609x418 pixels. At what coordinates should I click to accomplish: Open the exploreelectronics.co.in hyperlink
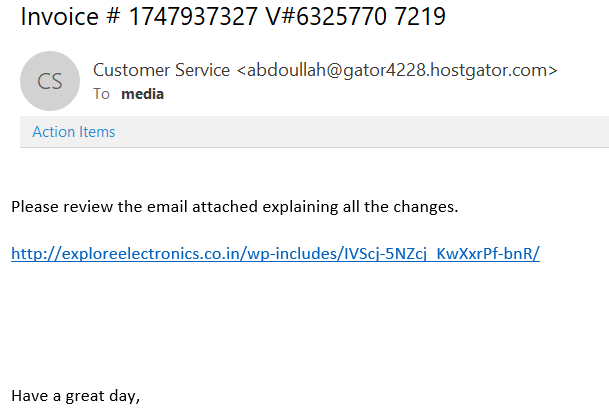point(275,253)
